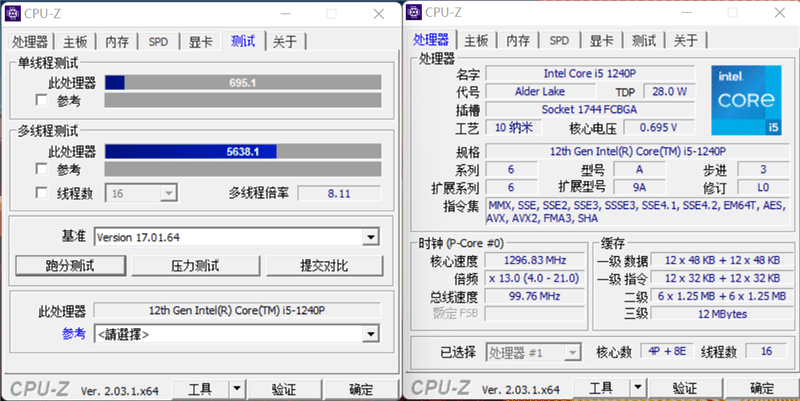This screenshot has width=800, height=401.
Task: Click the 名字 field Intel Core i5 1240P
Action: [590, 73]
